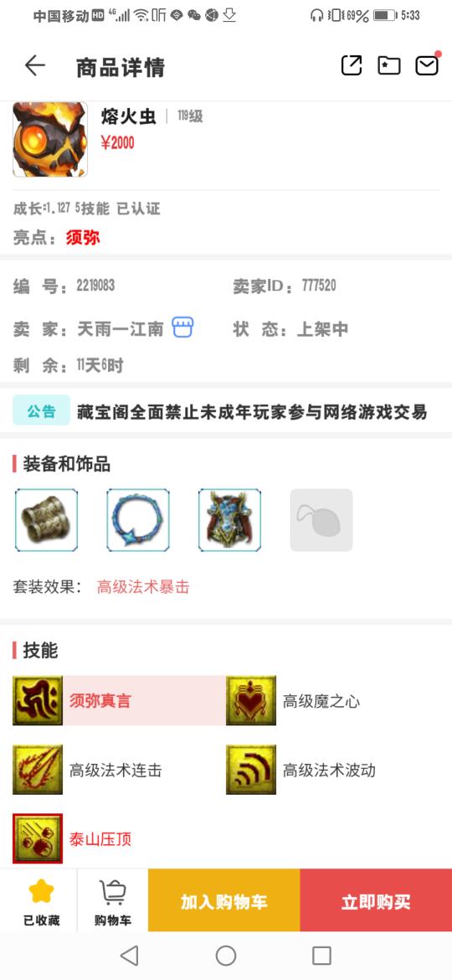Toggle the 已收藏 favorite star
The height and width of the screenshot is (980, 452).
tap(41, 900)
